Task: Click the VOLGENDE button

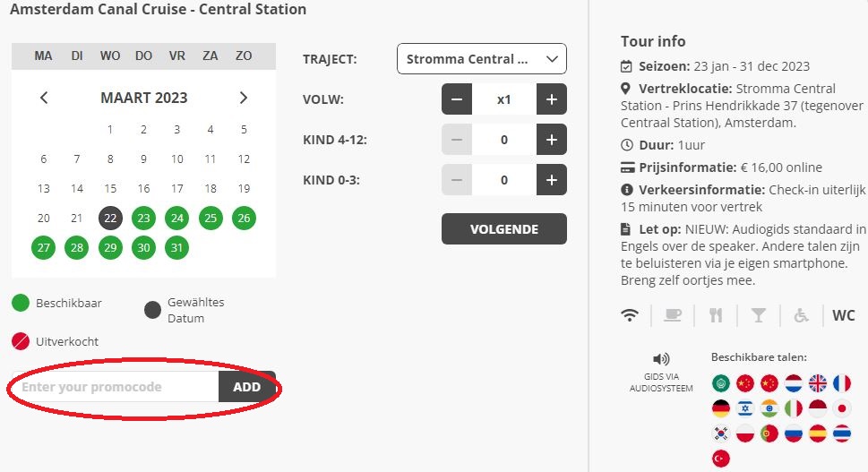Action: coord(504,228)
